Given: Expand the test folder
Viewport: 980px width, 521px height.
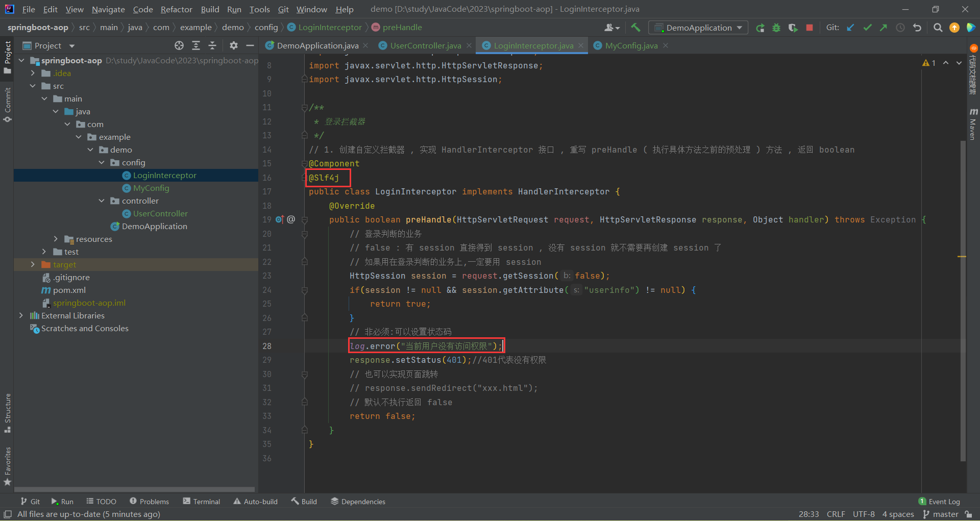Looking at the screenshot, I should pos(44,252).
